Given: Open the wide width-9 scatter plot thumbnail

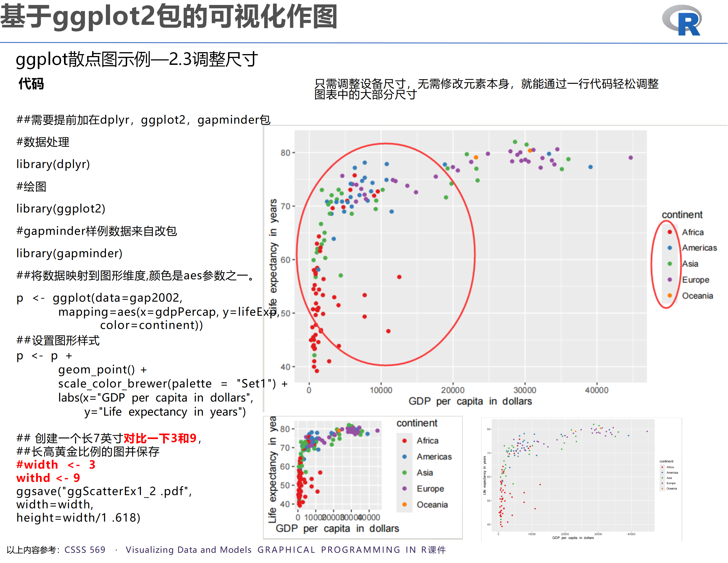Looking at the screenshot, I should (x=582, y=479).
